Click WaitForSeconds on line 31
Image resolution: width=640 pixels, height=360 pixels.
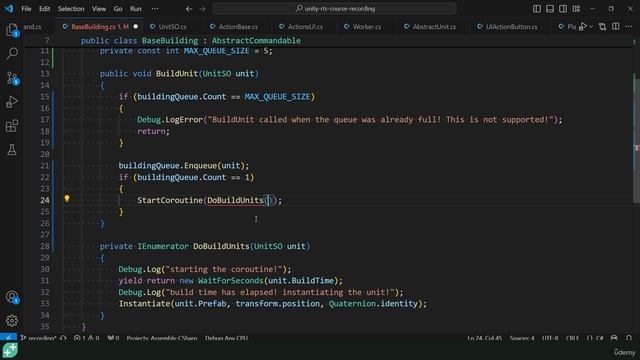click(231, 281)
